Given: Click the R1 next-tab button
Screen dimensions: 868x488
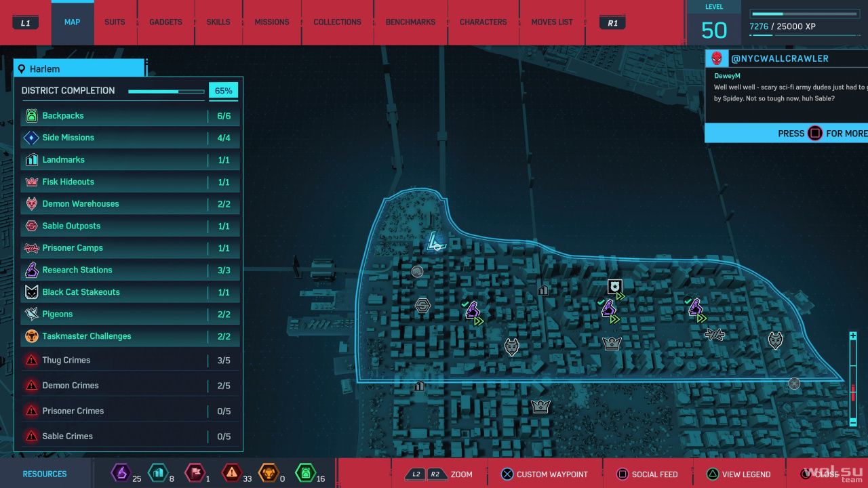Looking at the screenshot, I should [x=612, y=23].
